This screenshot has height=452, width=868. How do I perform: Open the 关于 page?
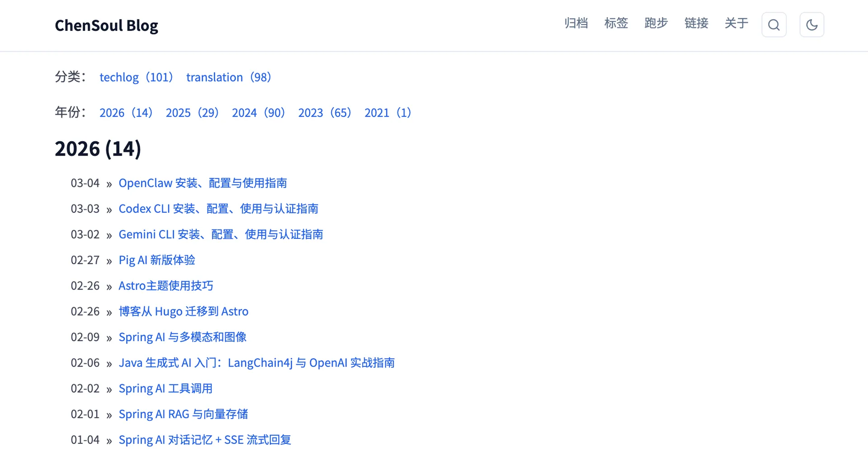click(736, 24)
